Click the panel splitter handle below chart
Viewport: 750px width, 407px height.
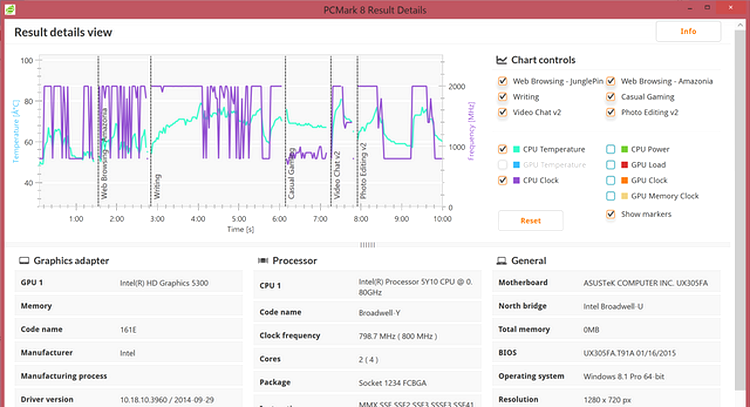tap(367, 245)
